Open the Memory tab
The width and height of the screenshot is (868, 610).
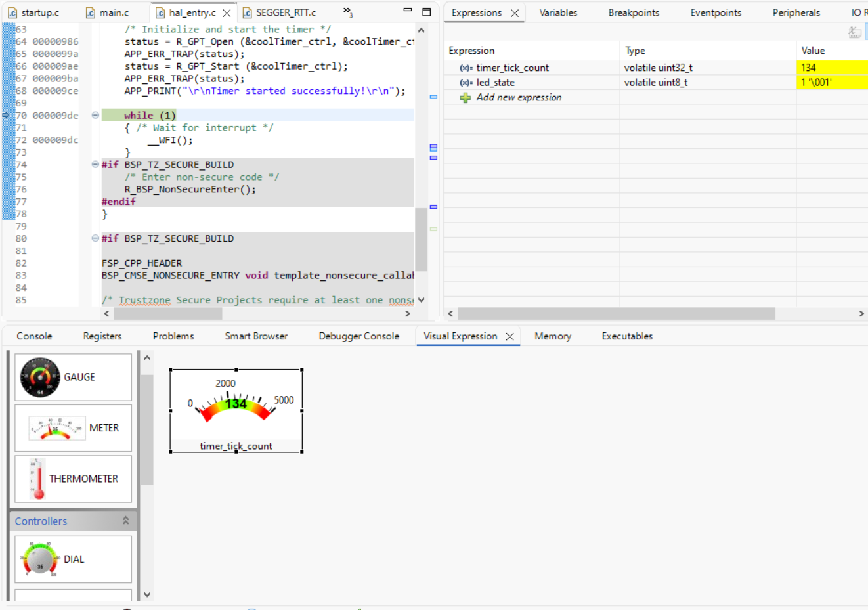(x=553, y=336)
